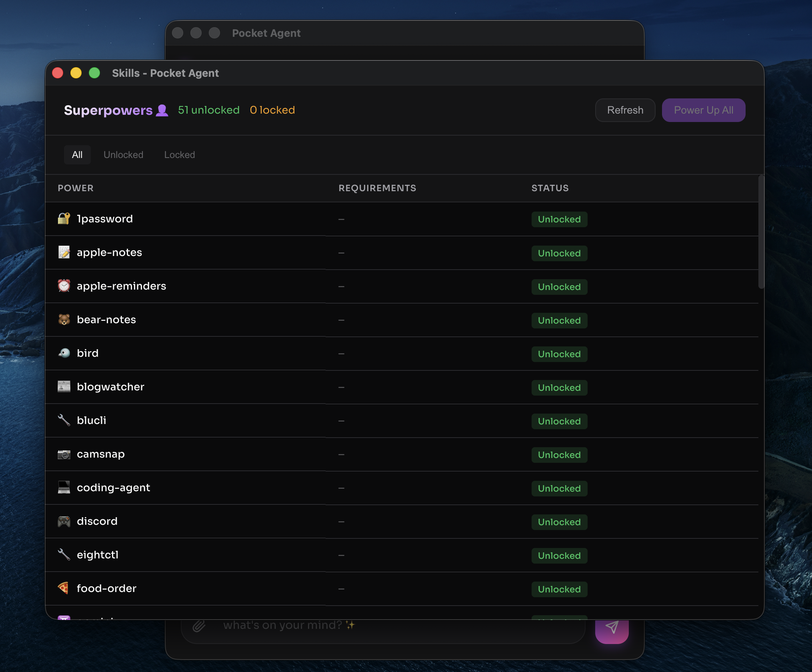Click the Unlocked status badge for bird

[x=559, y=354]
